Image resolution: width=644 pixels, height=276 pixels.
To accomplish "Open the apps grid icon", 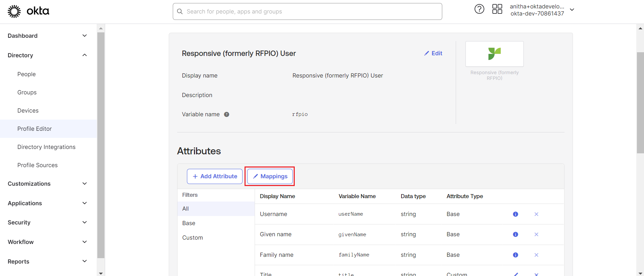I will point(497,9).
